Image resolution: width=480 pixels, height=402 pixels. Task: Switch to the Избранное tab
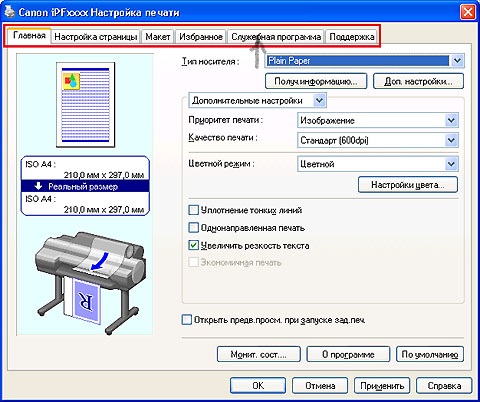click(201, 37)
